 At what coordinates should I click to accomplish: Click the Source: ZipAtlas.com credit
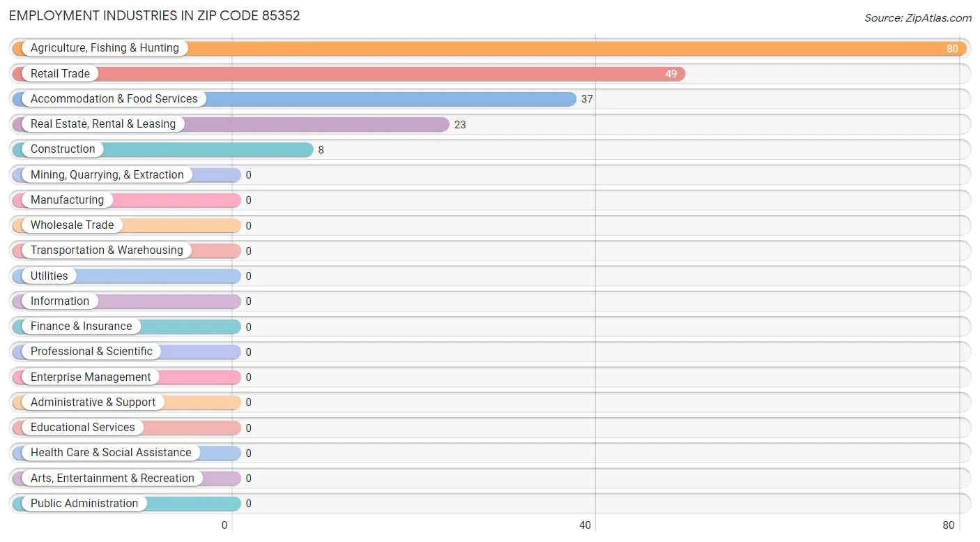pyautogui.click(x=918, y=18)
